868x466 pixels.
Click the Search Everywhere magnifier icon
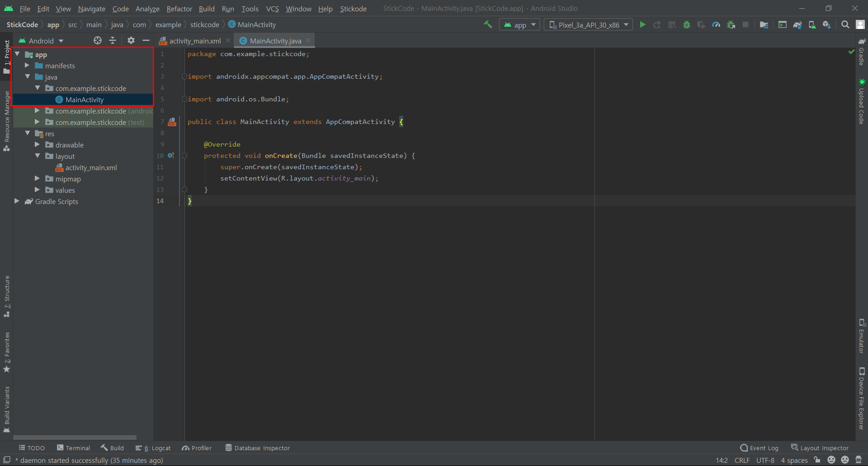[x=845, y=24]
